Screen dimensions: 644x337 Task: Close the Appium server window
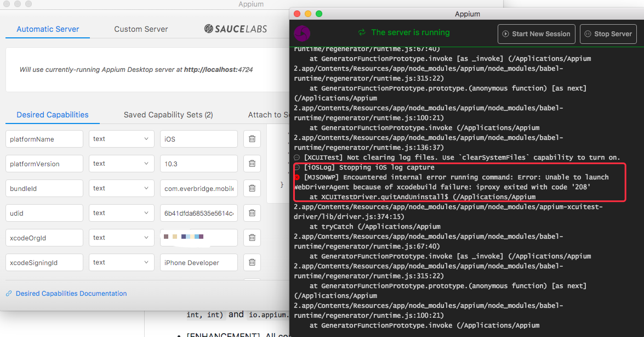pyautogui.click(x=297, y=14)
